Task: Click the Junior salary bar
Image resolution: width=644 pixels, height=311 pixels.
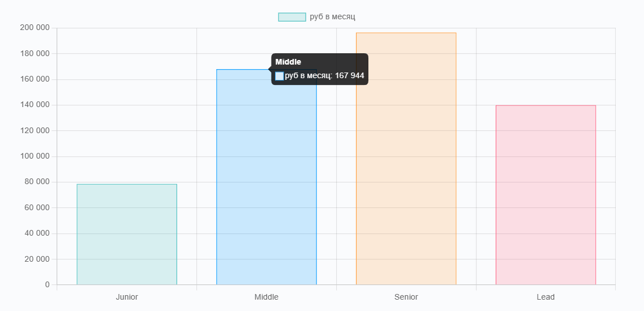Action: [x=127, y=235]
